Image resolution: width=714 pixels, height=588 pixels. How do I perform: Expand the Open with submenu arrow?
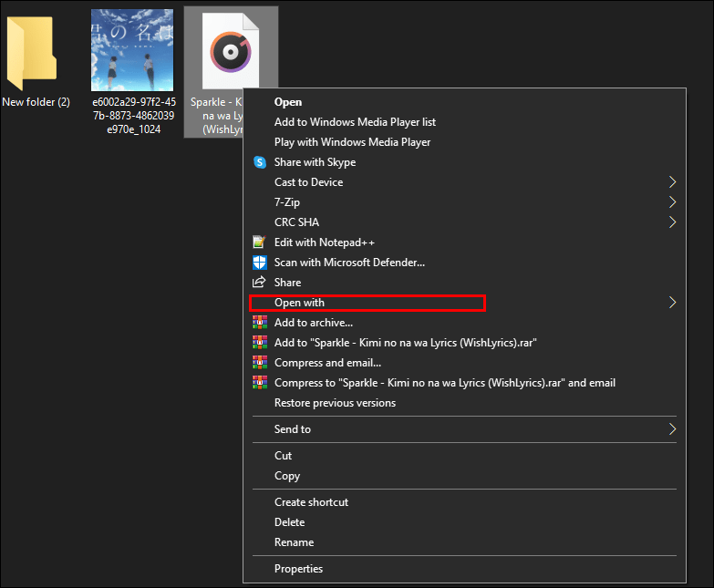point(672,302)
